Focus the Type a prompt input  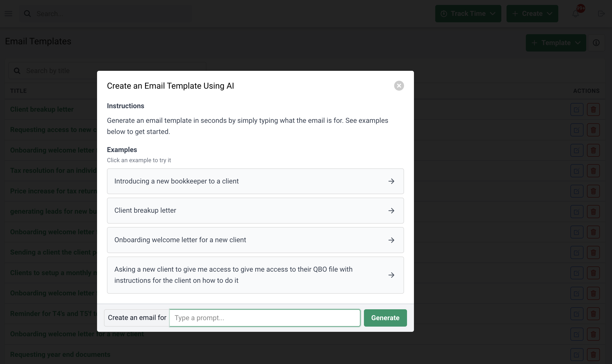265,318
